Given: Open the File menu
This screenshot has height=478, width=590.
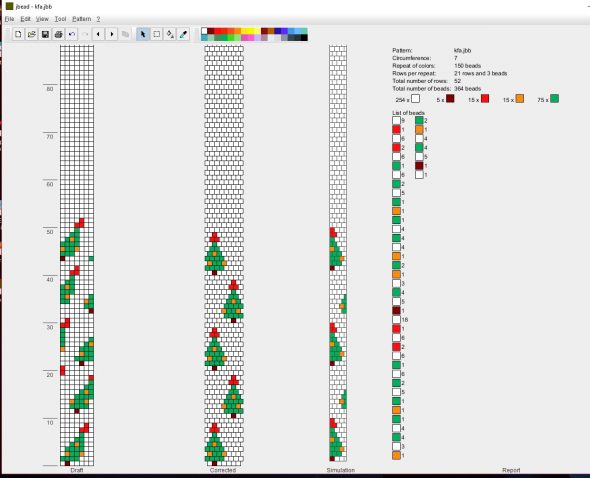Looking at the screenshot, I should (9, 19).
